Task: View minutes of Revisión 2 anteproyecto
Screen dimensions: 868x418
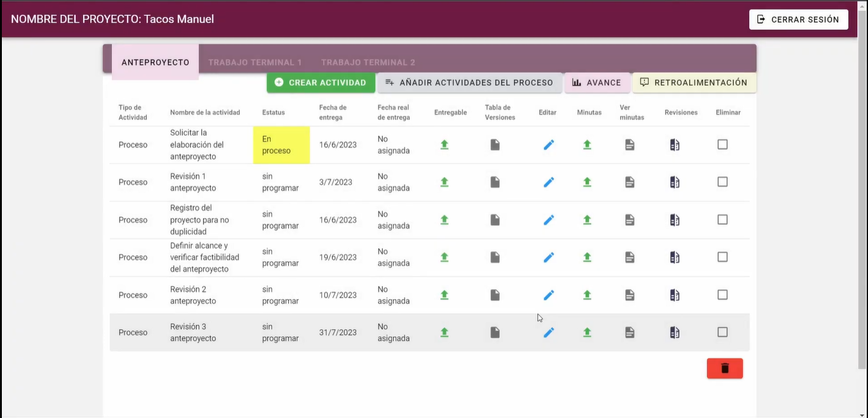Action: pyautogui.click(x=629, y=295)
